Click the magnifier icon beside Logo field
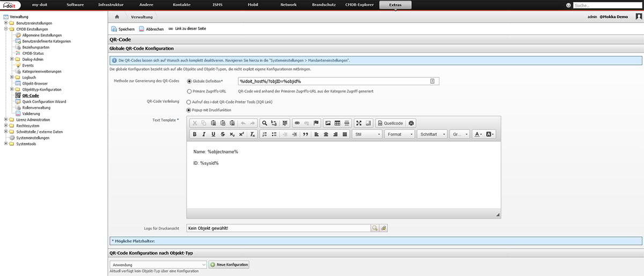Image resolution: width=644 pixels, height=276 pixels. coord(375,228)
